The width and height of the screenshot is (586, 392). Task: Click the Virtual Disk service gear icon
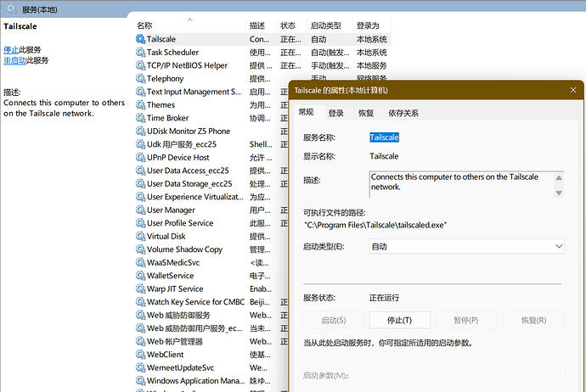pyautogui.click(x=140, y=237)
